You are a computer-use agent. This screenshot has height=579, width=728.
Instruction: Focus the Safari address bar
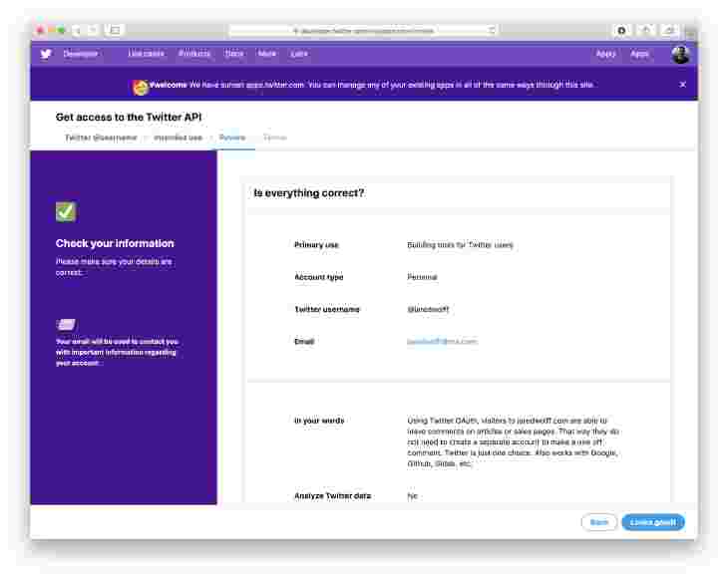[363, 31]
